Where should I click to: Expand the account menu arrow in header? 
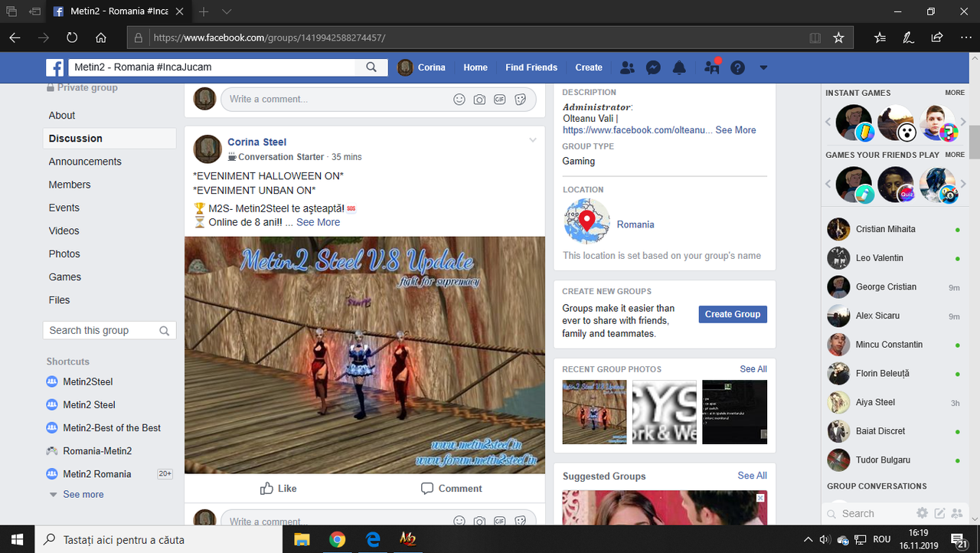(763, 67)
